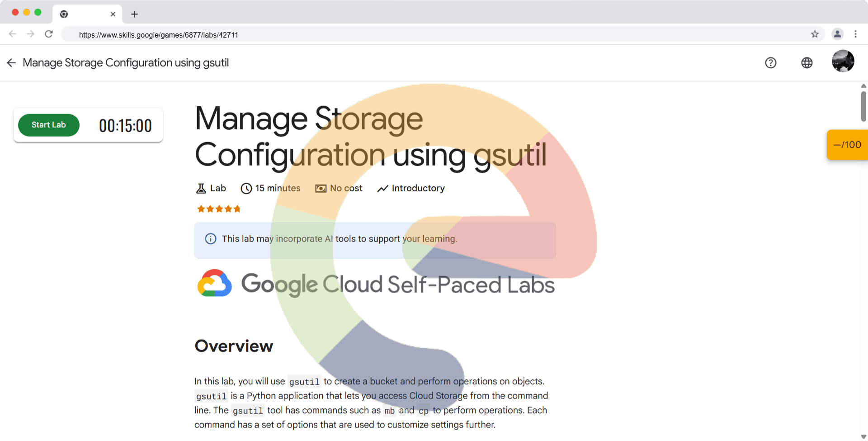Viewport: 868px width, 441px height.
Task: Click the back arrow beside lab title
Action: point(12,63)
